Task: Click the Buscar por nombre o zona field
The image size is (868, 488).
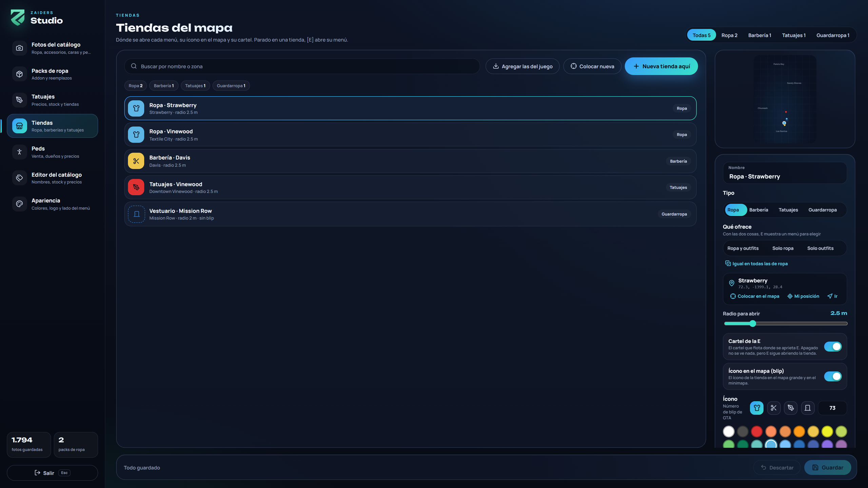Action: 302,66
